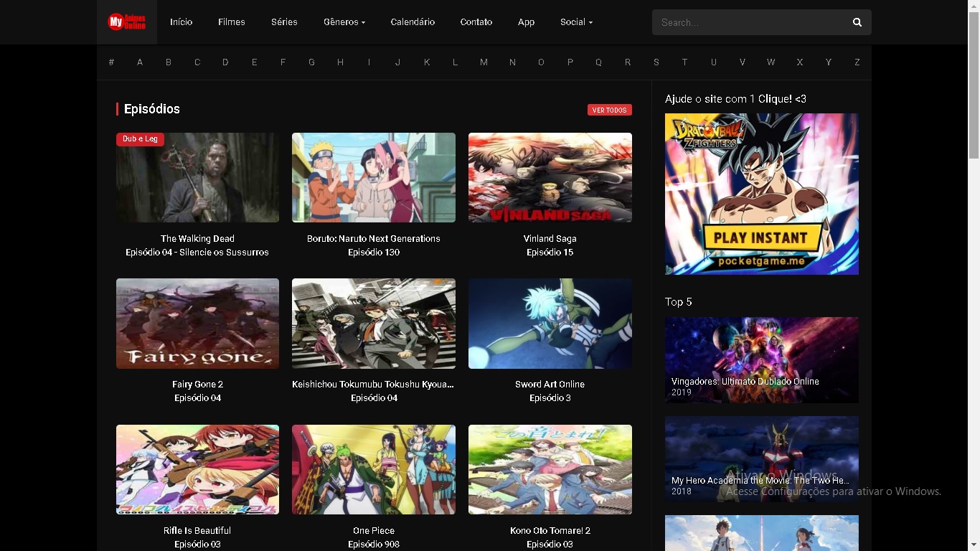This screenshot has height=551, width=980.
Task: Filter titles by letter B
Action: (169, 62)
